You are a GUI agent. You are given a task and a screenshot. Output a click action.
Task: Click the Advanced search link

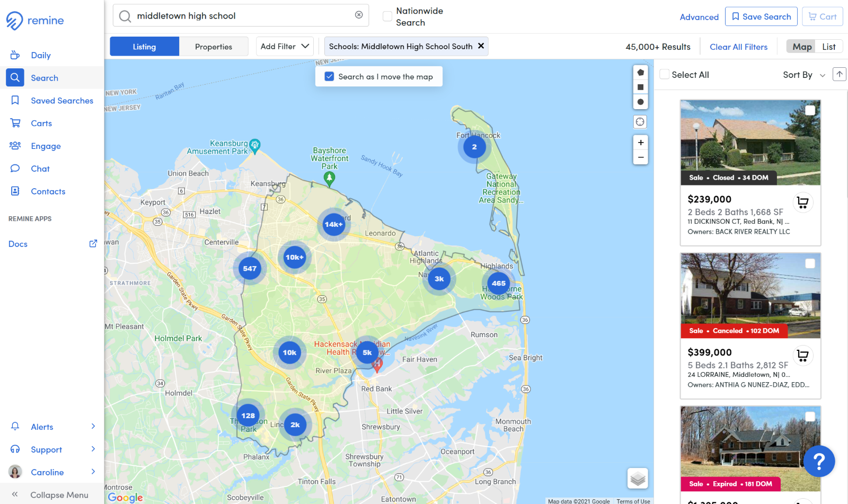(x=699, y=17)
